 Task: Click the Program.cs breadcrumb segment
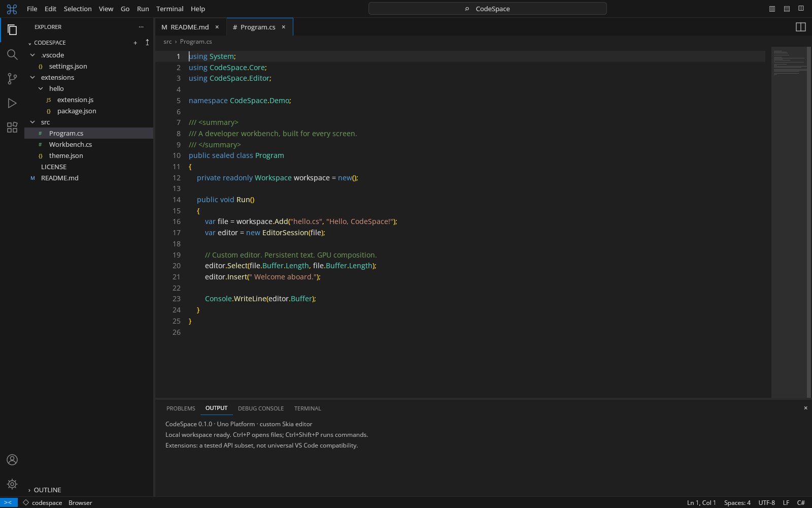click(196, 42)
